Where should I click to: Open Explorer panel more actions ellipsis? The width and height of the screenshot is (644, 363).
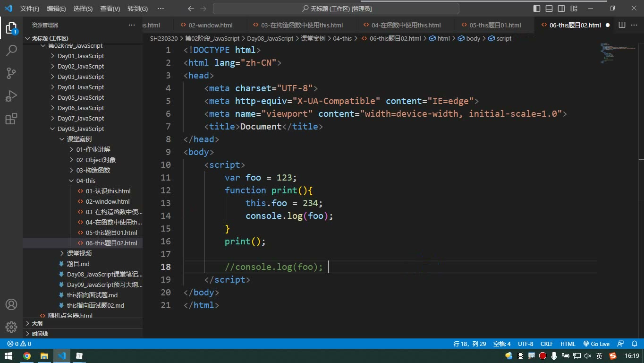[x=132, y=25]
